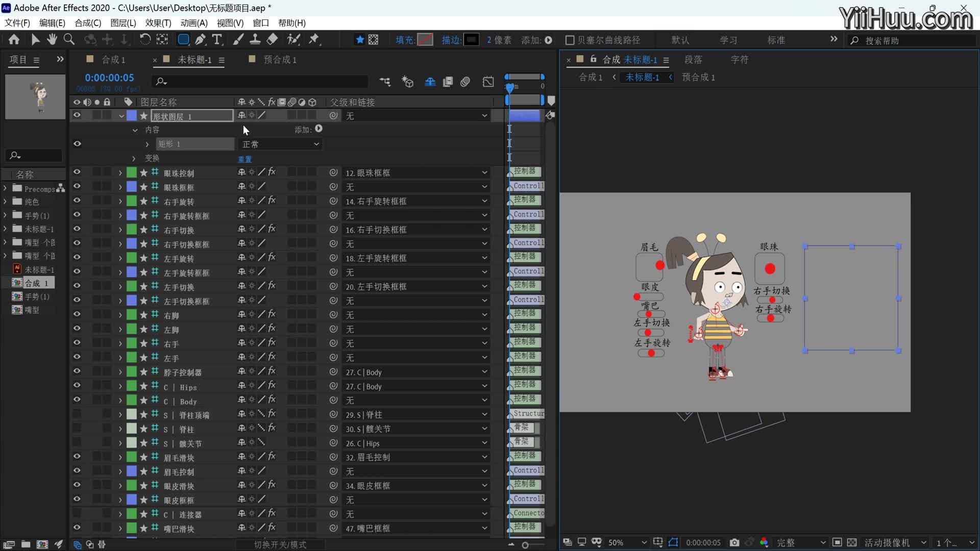Switch to the 合成 1 timeline tab
The height and width of the screenshot is (551, 980).
[113, 60]
